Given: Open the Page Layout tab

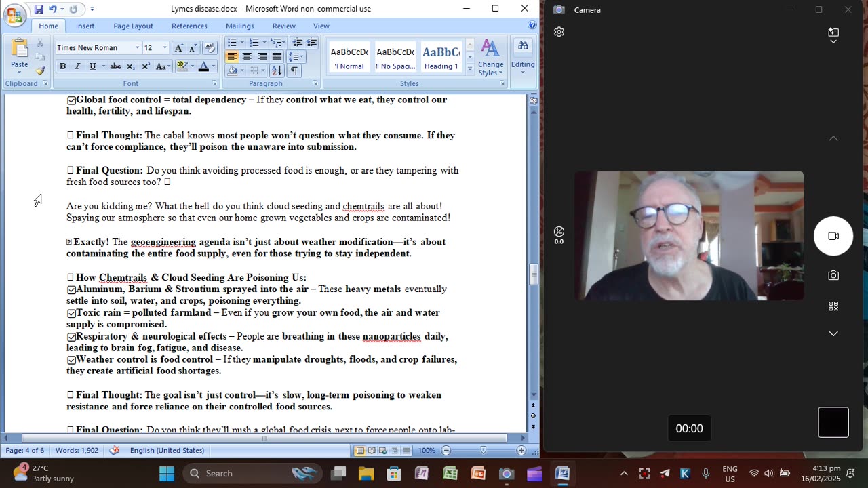Looking at the screenshot, I should [133, 26].
